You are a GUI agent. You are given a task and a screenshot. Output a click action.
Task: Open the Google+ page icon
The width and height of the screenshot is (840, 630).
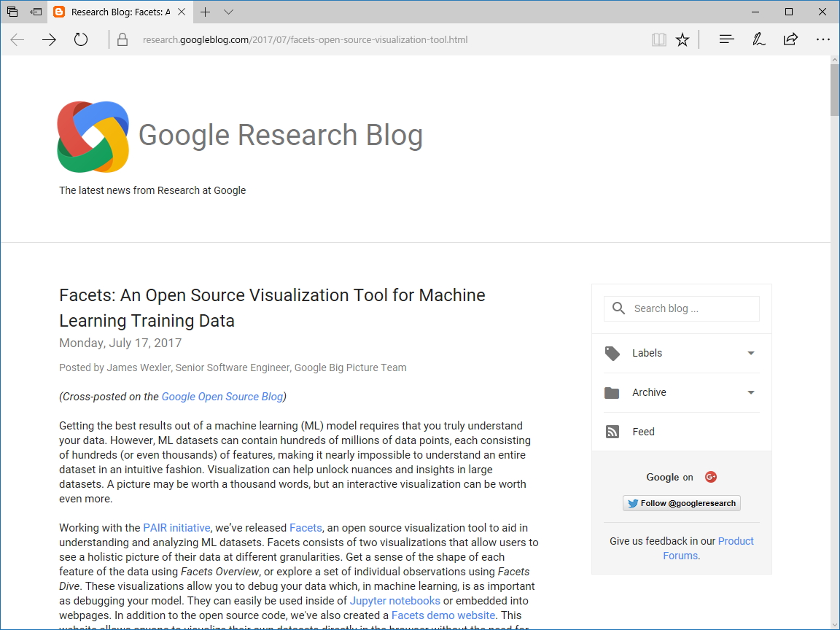tap(710, 476)
